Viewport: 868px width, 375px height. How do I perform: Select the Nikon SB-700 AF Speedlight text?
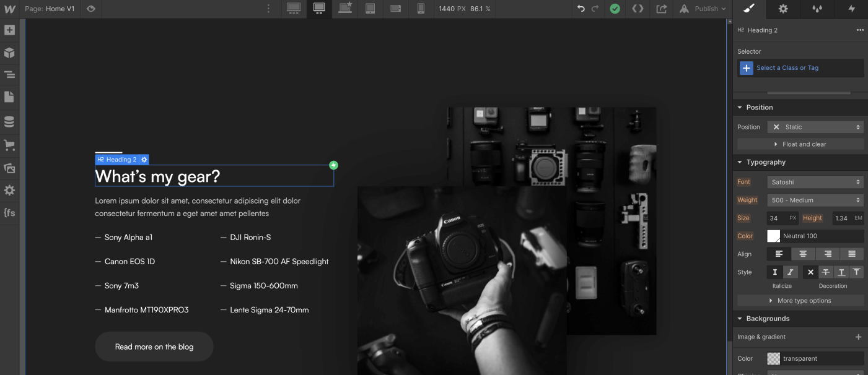pos(279,261)
